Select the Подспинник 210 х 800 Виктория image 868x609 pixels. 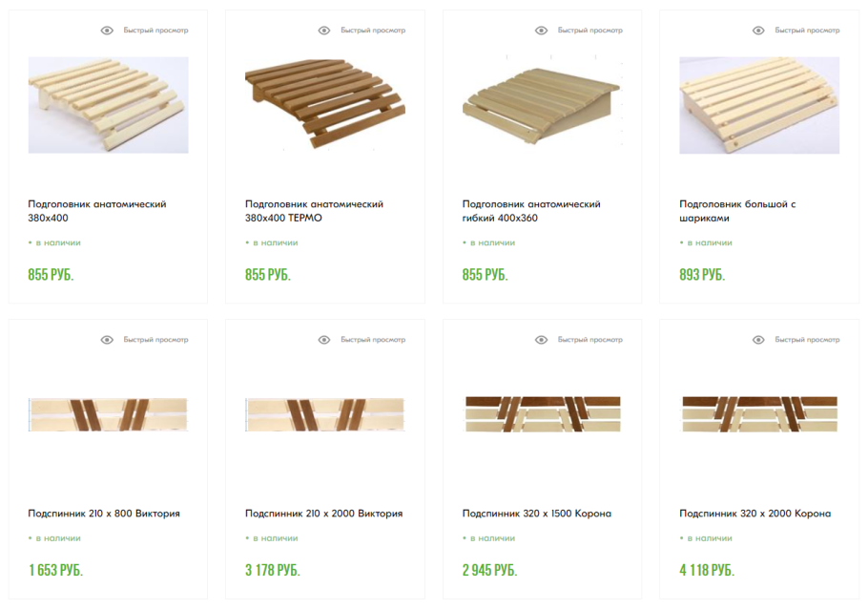coord(109,414)
